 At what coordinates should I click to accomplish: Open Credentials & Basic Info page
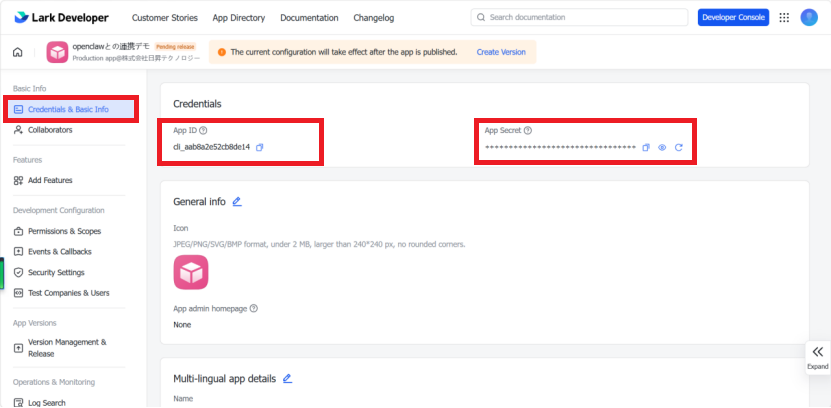(70, 109)
